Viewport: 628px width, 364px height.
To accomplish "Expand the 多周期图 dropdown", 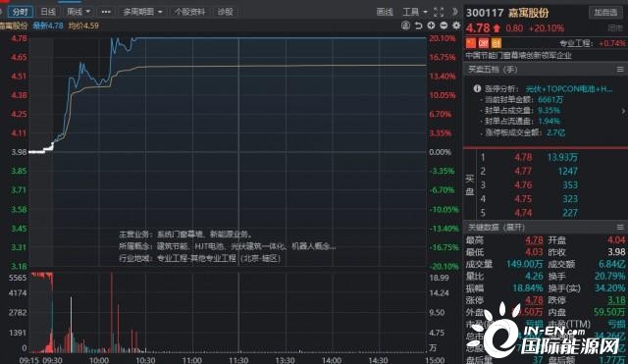I will point(142,12).
